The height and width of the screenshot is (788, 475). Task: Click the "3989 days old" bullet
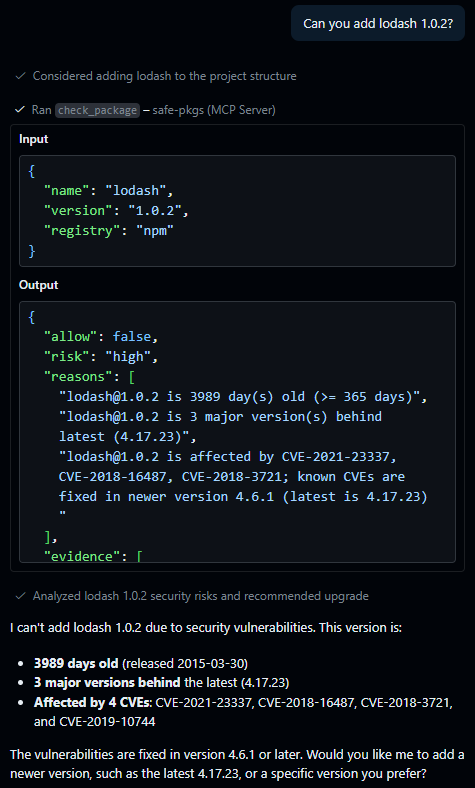141,663
